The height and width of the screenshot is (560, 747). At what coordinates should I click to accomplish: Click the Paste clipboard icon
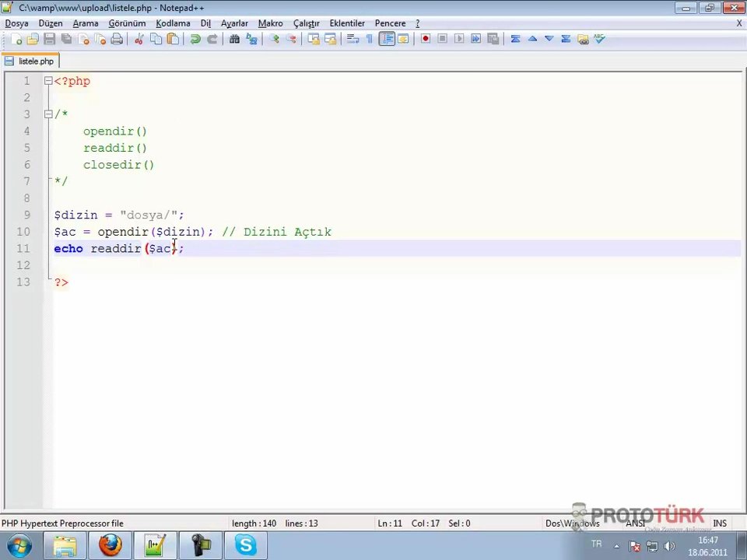coord(173,39)
